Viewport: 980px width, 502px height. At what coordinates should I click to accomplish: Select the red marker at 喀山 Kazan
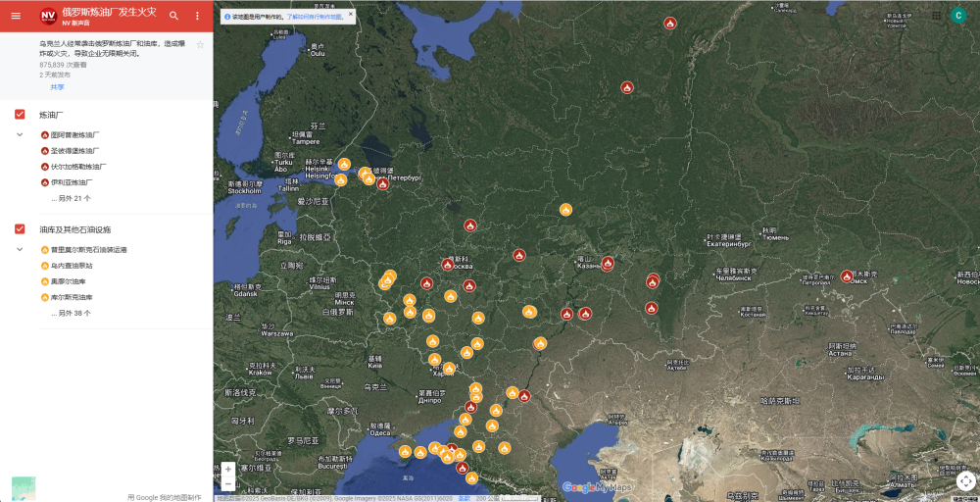[608, 263]
